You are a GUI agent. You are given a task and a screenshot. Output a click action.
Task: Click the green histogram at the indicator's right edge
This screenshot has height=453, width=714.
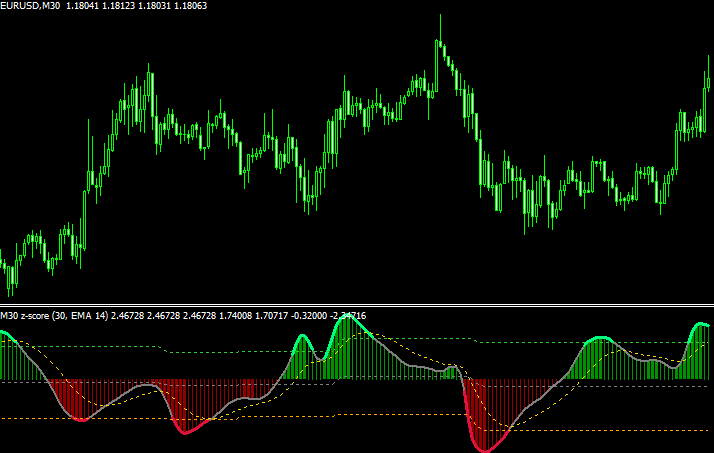[700, 360]
